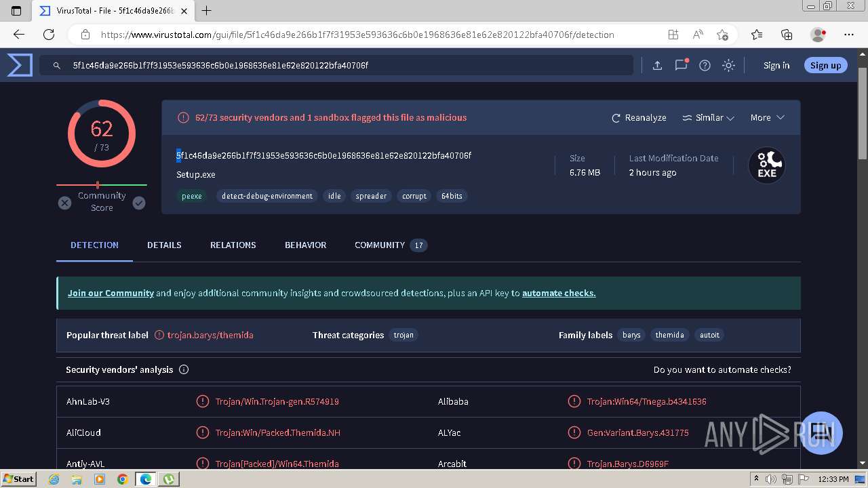Add this page to favorites star icon

pyautogui.click(x=722, y=35)
